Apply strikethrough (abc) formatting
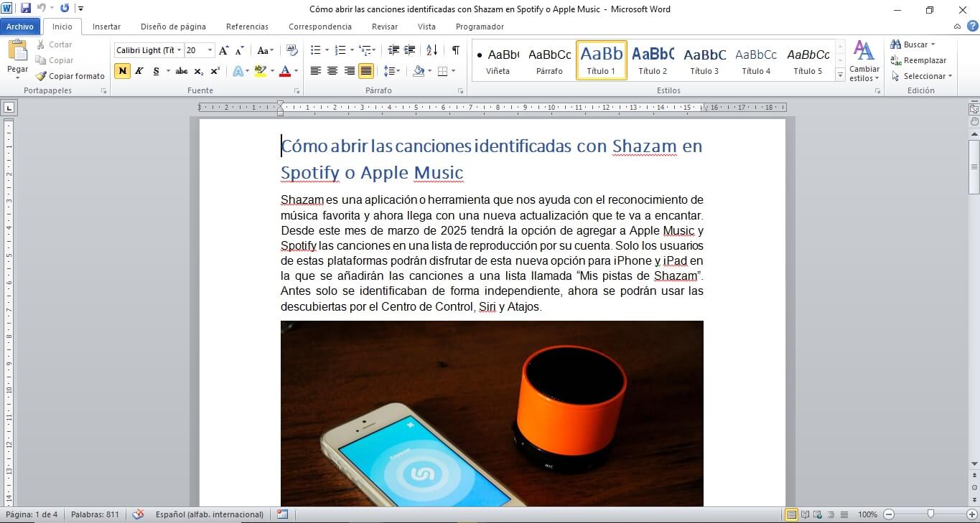The height and width of the screenshot is (523, 980). [182, 71]
